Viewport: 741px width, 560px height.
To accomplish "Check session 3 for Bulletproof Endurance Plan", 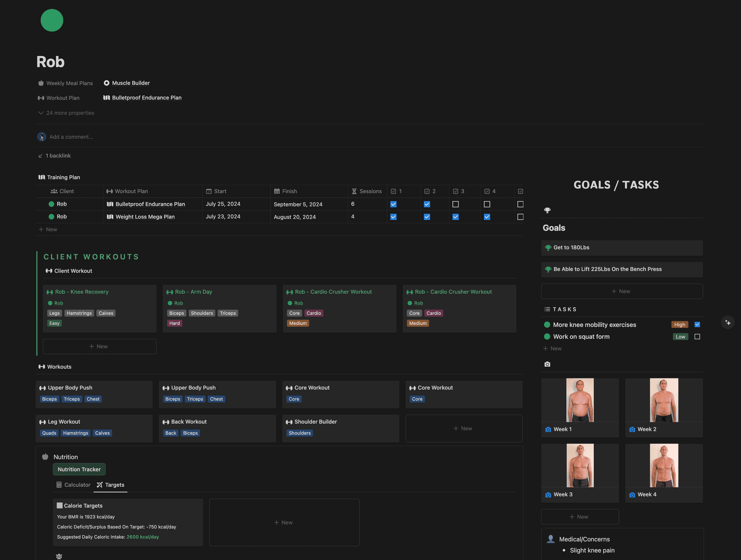I will (456, 204).
